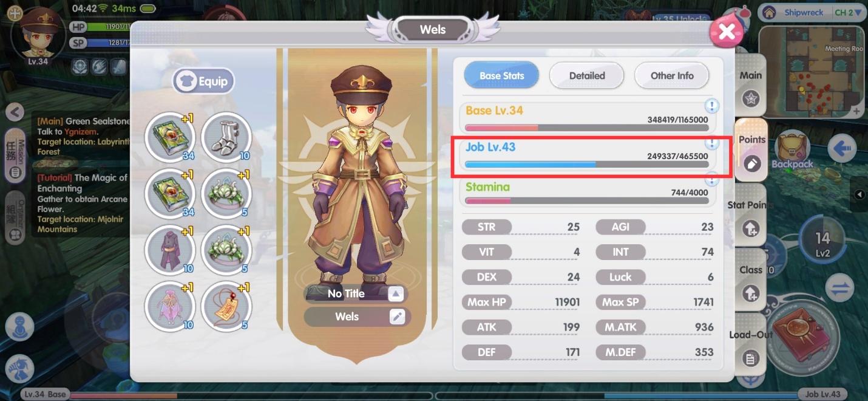Click the Shipwreck location button
The width and height of the screenshot is (868, 401).
pyautogui.click(x=795, y=13)
